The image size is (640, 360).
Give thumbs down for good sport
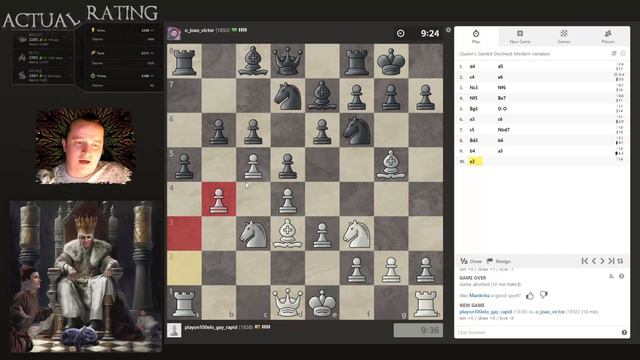(x=544, y=295)
